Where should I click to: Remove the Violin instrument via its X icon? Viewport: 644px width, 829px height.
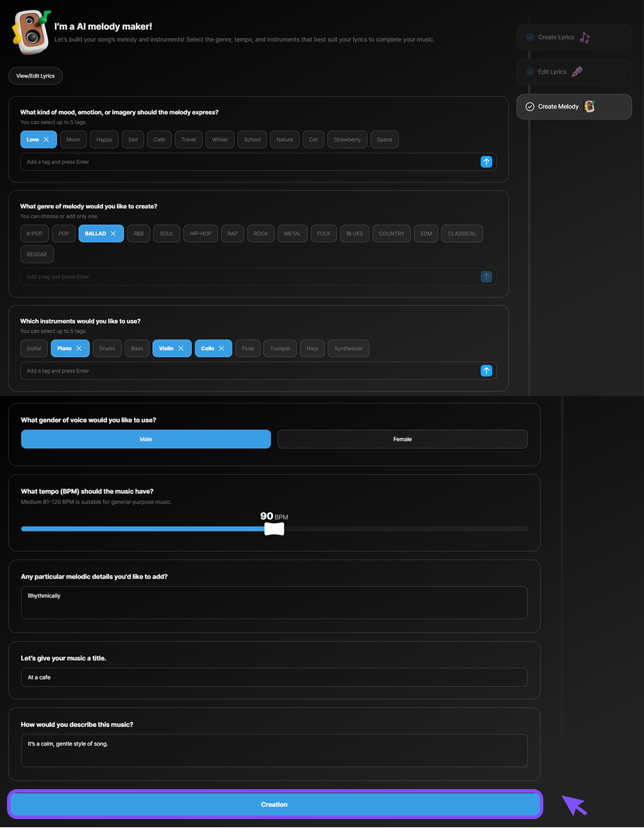coord(181,349)
